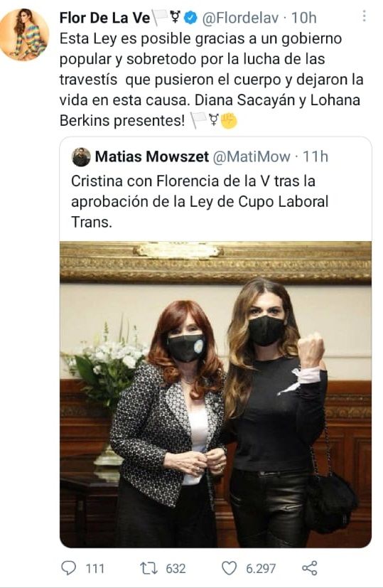Open Matias Mowszet's small avatar
Viewport: 383px width, 588px height.
pos(81,156)
